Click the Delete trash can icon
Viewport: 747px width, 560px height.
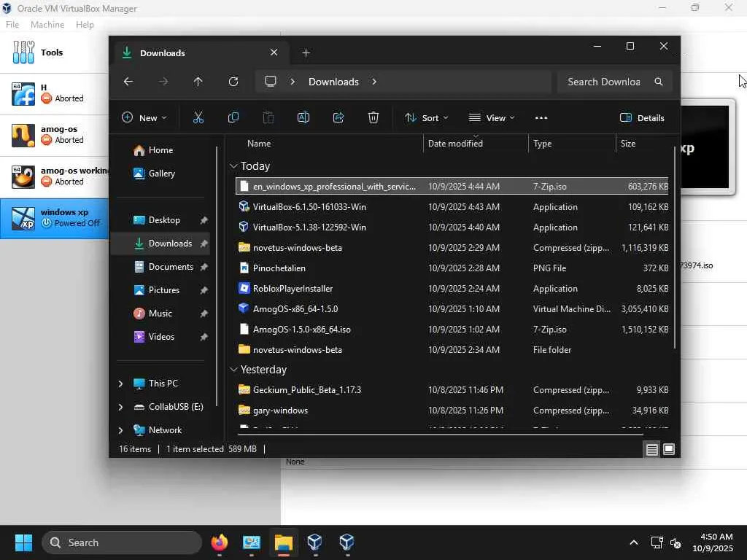click(373, 117)
